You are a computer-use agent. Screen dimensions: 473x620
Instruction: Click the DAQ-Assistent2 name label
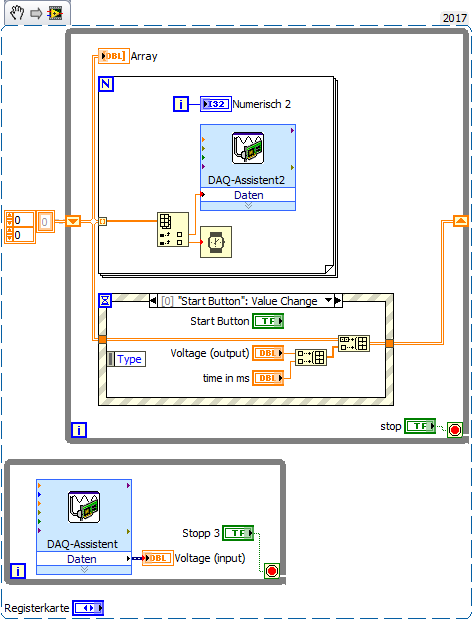[246, 180]
